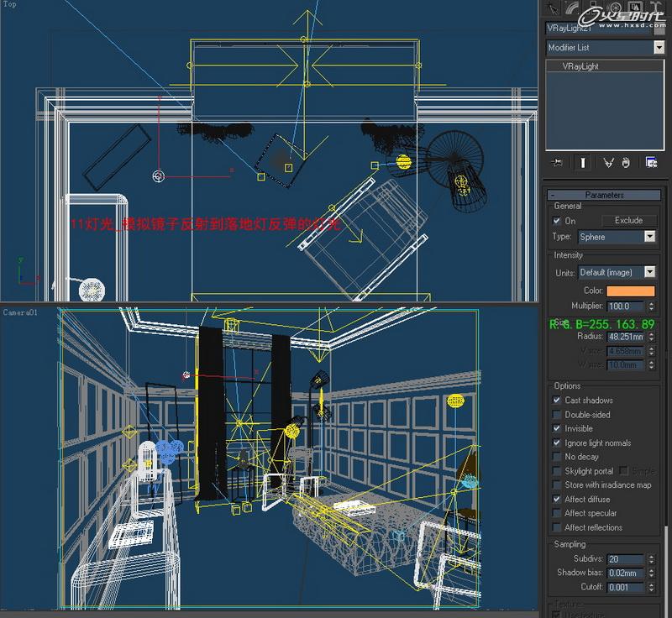This screenshot has width=672, height=618.
Task: Uncheck the On checkbox under General
Action: [557, 221]
